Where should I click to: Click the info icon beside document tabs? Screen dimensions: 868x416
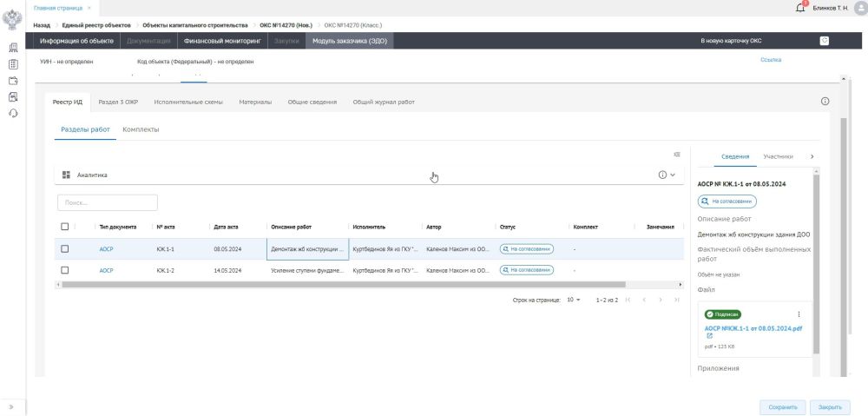click(825, 102)
